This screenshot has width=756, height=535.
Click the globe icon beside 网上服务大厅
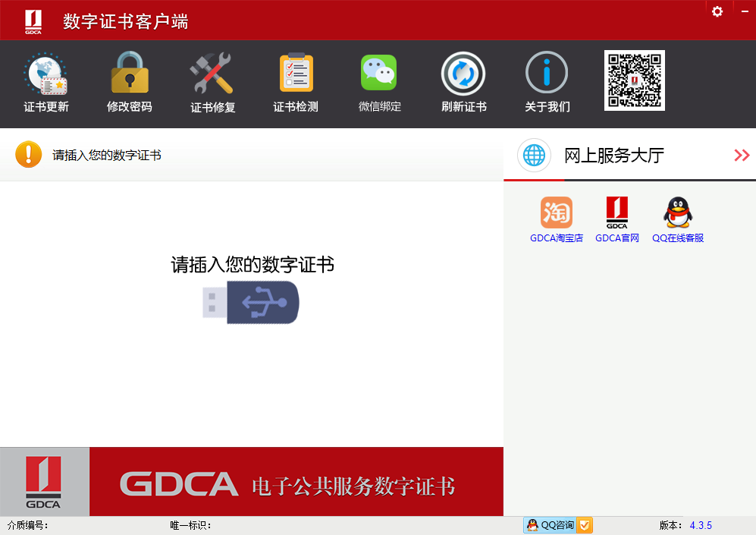pyautogui.click(x=534, y=156)
